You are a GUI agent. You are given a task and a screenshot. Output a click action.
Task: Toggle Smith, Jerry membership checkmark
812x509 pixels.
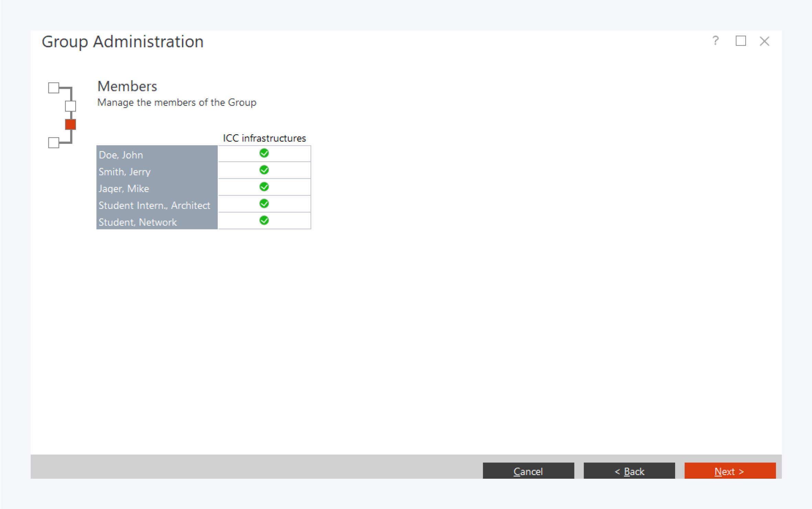[x=264, y=170]
